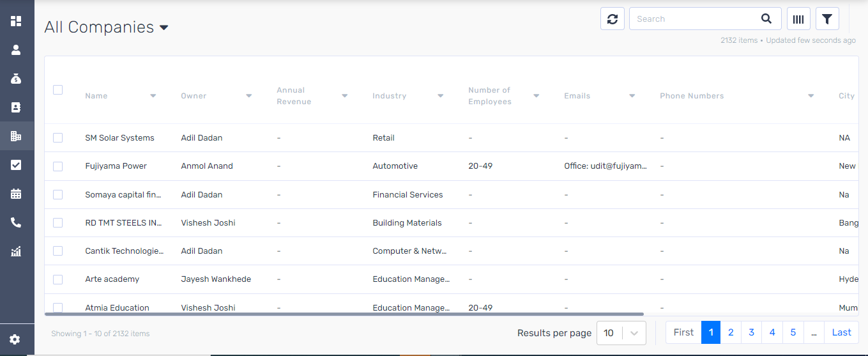Open the manage columns icon
The width and height of the screenshot is (868, 356).
798,19
